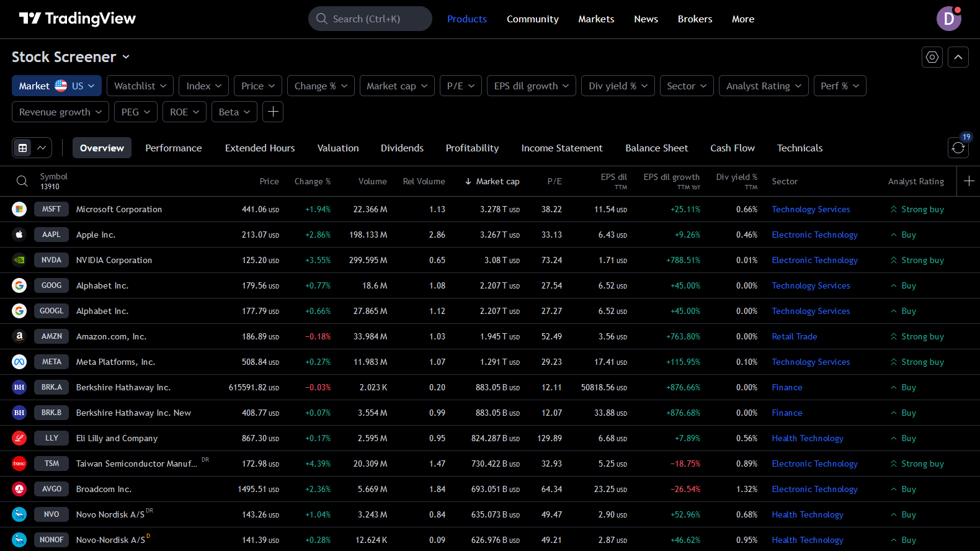Viewport: 980px width, 551px height.
Task: Click the Retail Trade sector link
Action: click(x=794, y=336)
